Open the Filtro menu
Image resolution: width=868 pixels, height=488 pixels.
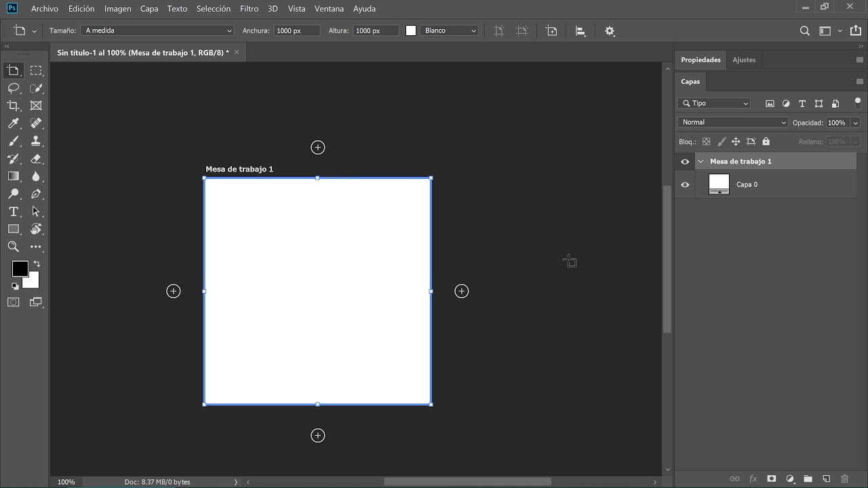click(x=249, y=9)
